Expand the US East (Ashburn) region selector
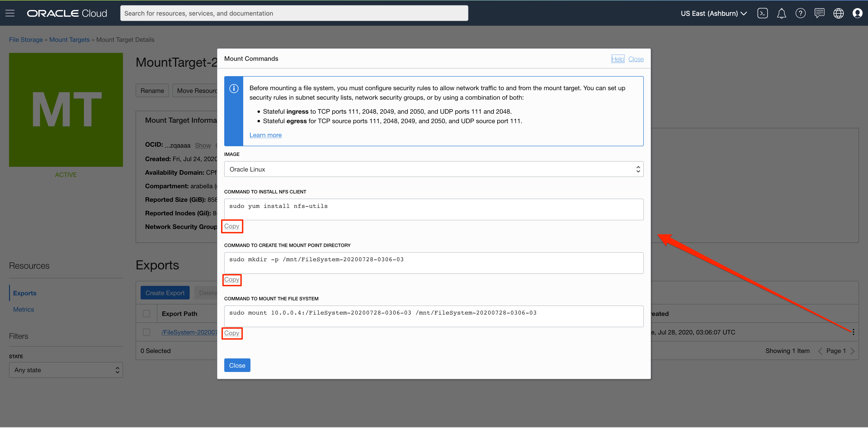Screen dimensions: 868x428 pyautogui.click(x=714, y=13)
